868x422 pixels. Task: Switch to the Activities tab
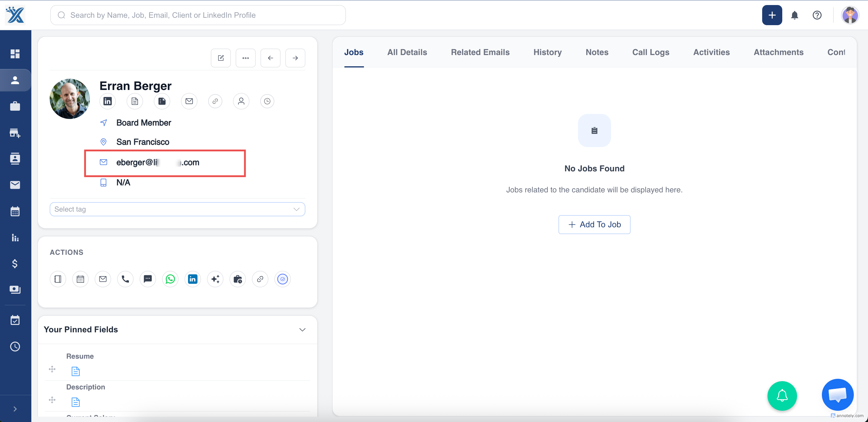[711, 52]
